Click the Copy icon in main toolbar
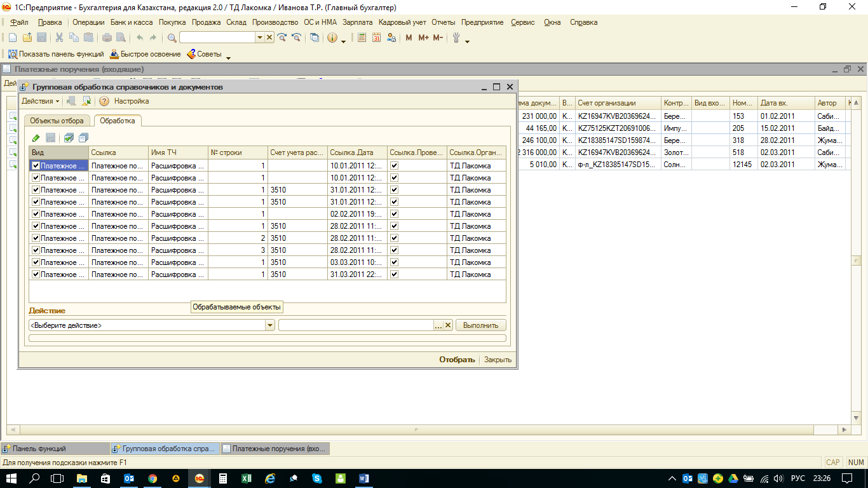Viewport: 868px width, 488px height. 74,38
